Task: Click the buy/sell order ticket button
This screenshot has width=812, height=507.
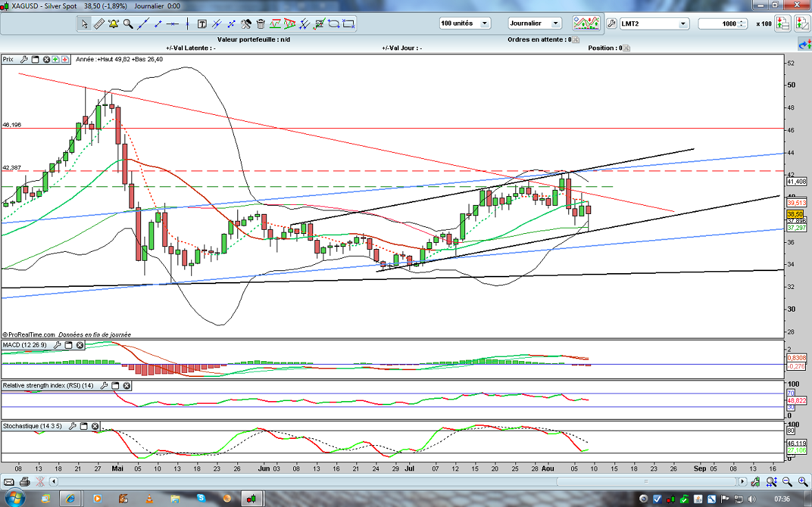Action: coord(783,23)
